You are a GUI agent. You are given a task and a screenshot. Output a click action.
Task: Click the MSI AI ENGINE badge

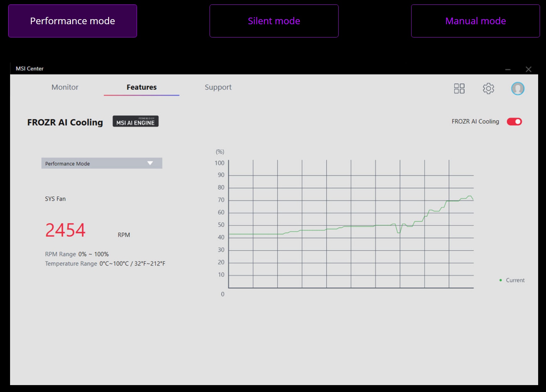(135, 121)
